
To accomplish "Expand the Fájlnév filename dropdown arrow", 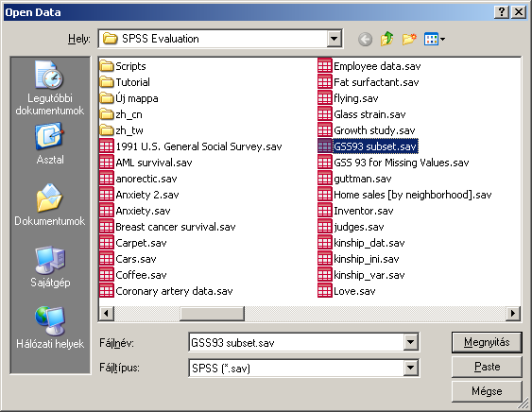I will pos(410,342).
